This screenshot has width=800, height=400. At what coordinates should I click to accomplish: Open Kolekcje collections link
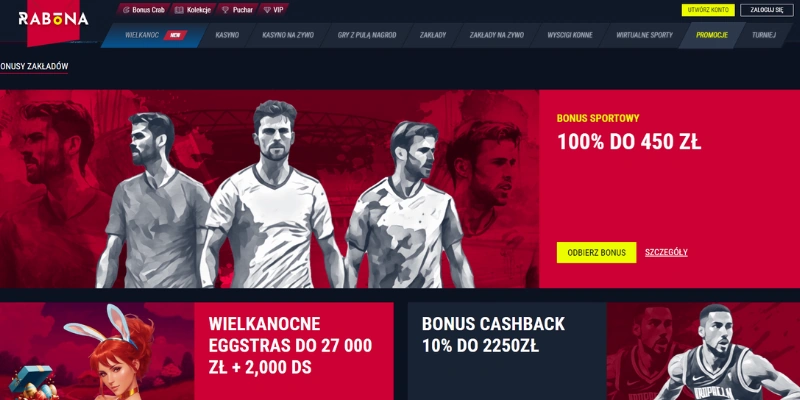coord(193,10)
